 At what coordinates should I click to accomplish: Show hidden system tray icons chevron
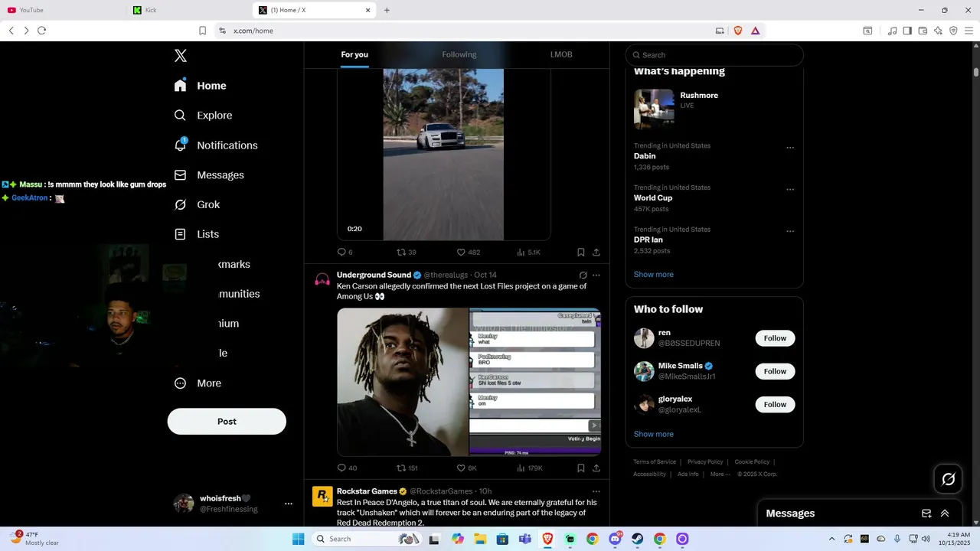(x=832, y=539)
